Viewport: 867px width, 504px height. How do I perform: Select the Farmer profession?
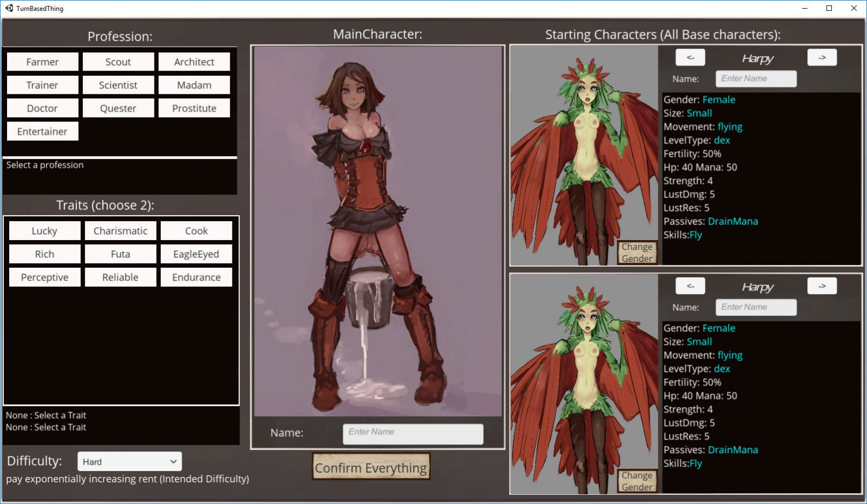[x=42, y=62]
